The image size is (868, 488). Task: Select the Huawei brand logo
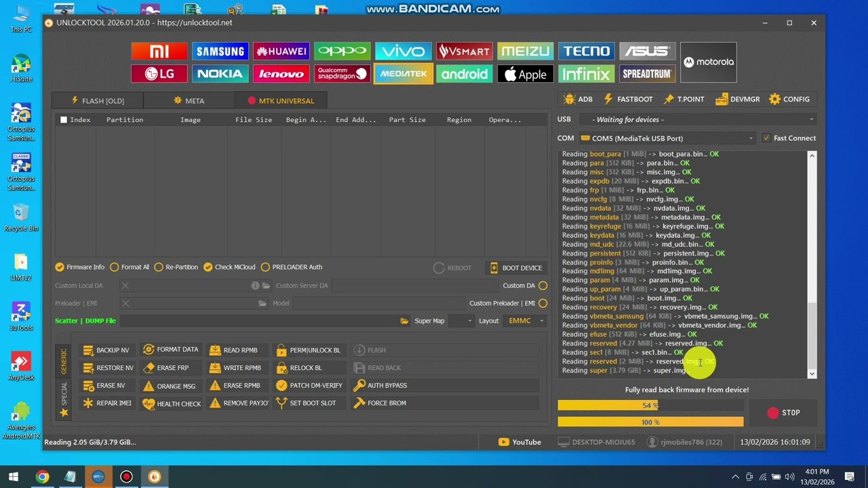click(x=281, y=52)
